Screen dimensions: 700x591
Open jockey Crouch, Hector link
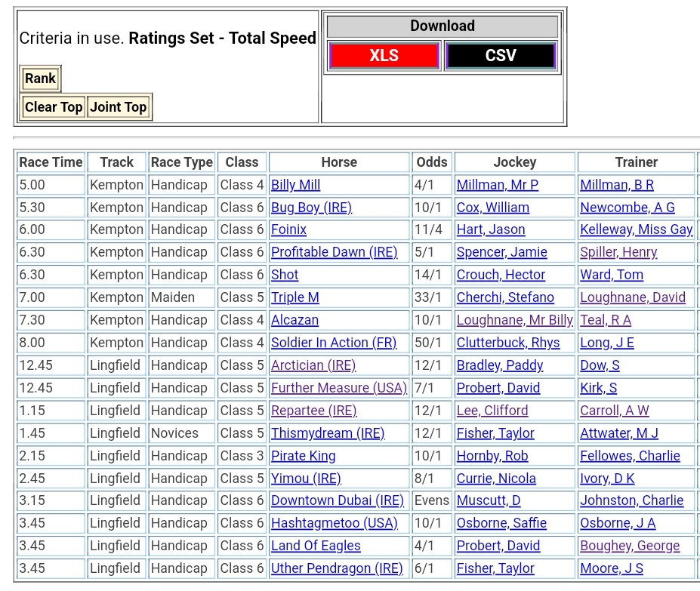click(501, 275)
